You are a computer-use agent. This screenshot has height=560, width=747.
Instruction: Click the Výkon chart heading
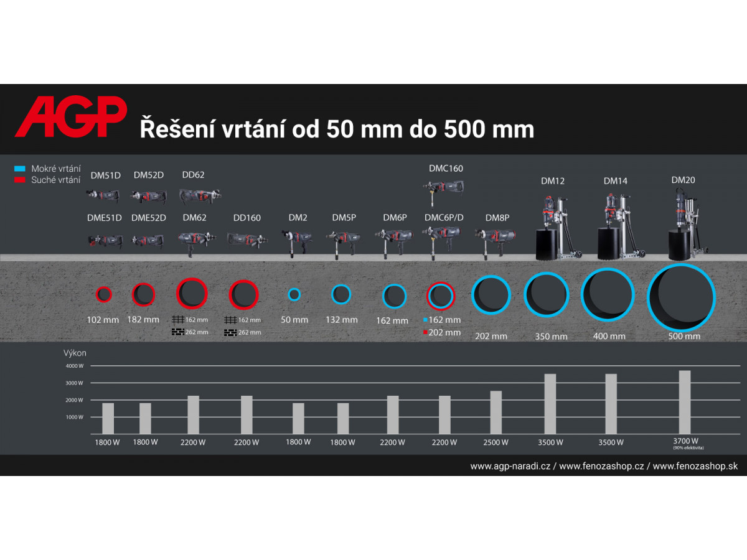click(x=75, y=353)
